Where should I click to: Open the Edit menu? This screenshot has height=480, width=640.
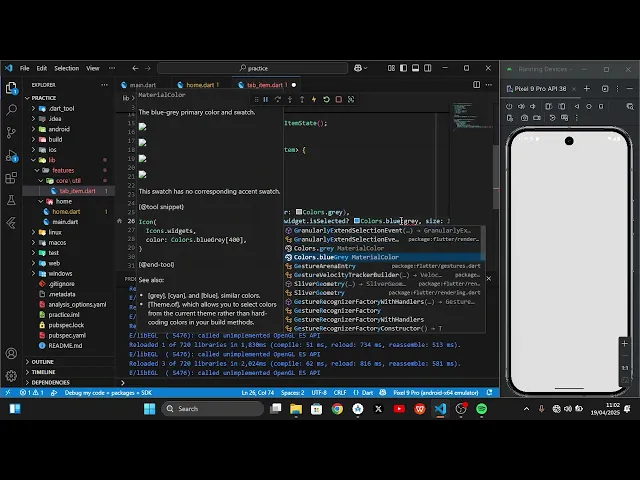click(42, 68)
